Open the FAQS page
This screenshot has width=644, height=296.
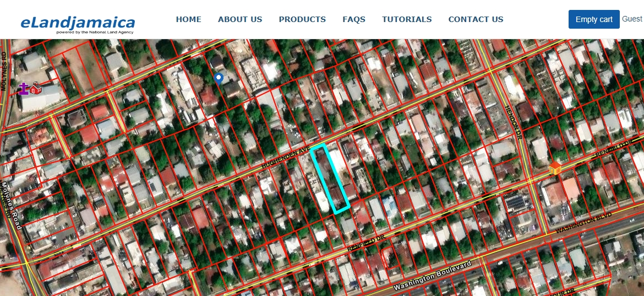pyautogui.click(x=354, y=19)
